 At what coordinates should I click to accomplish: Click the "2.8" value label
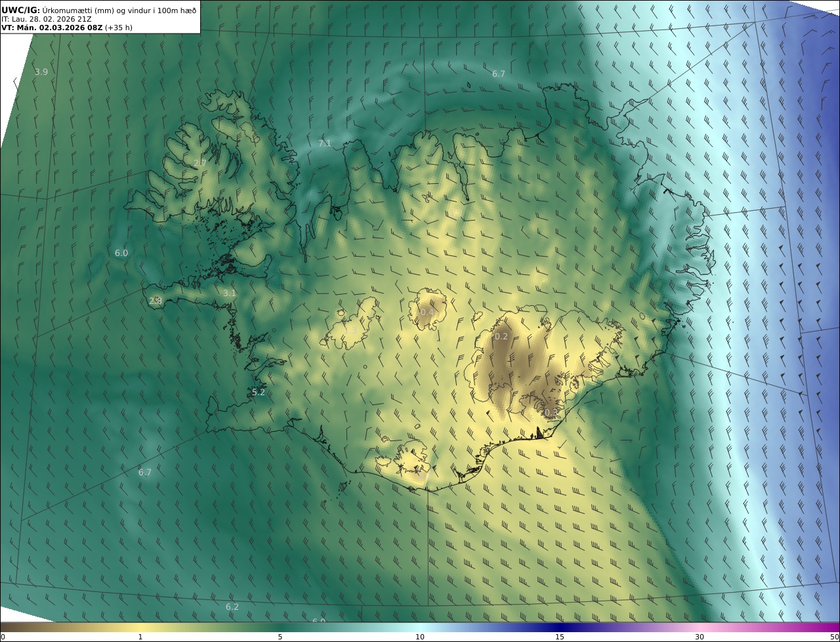[156, 301]
